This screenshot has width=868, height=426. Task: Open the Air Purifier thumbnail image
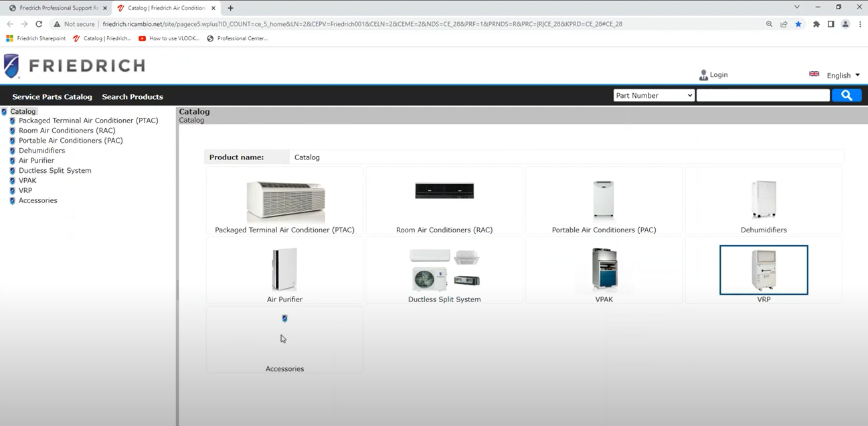pyautogui.click(x=284, y=269)
